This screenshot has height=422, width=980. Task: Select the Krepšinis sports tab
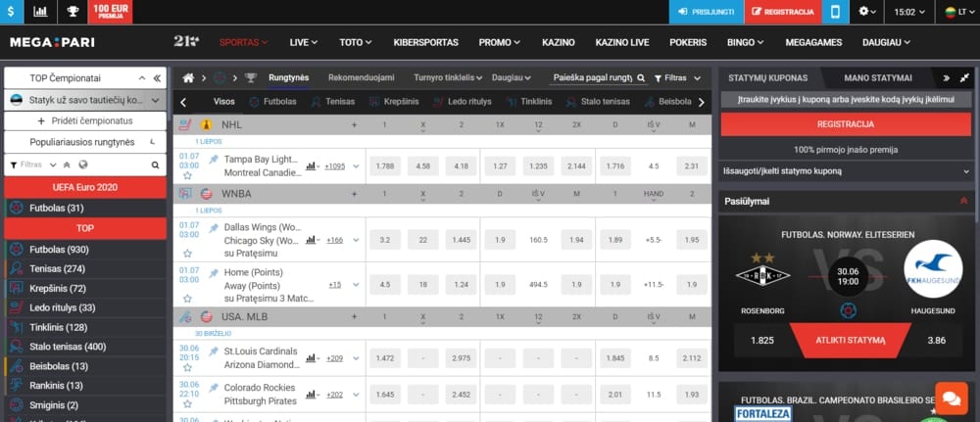click(x=394, y=102)
